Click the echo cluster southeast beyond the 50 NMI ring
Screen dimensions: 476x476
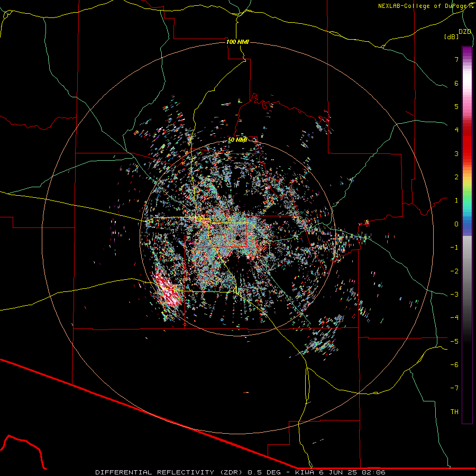(323, 337)
